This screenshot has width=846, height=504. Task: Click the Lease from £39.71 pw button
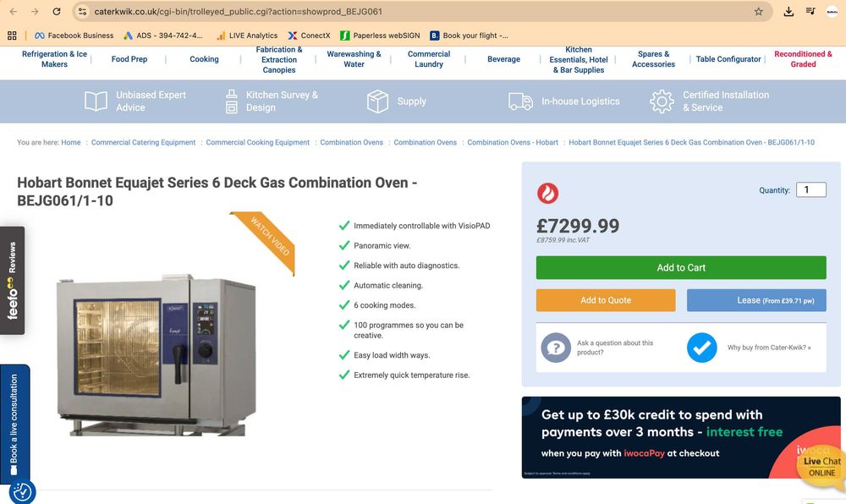[x=756, y=300]
